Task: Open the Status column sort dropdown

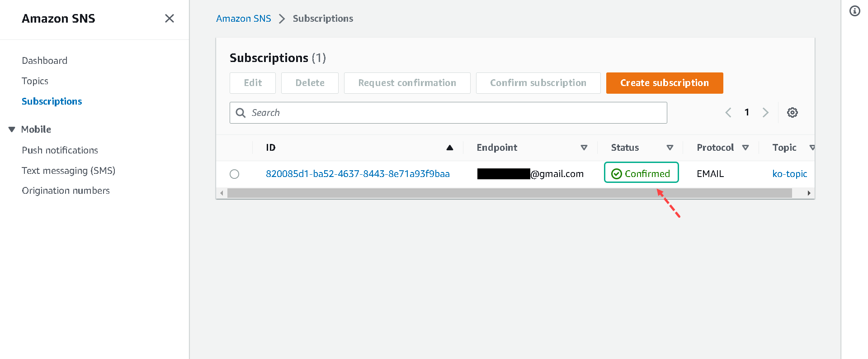Action: 670,148
